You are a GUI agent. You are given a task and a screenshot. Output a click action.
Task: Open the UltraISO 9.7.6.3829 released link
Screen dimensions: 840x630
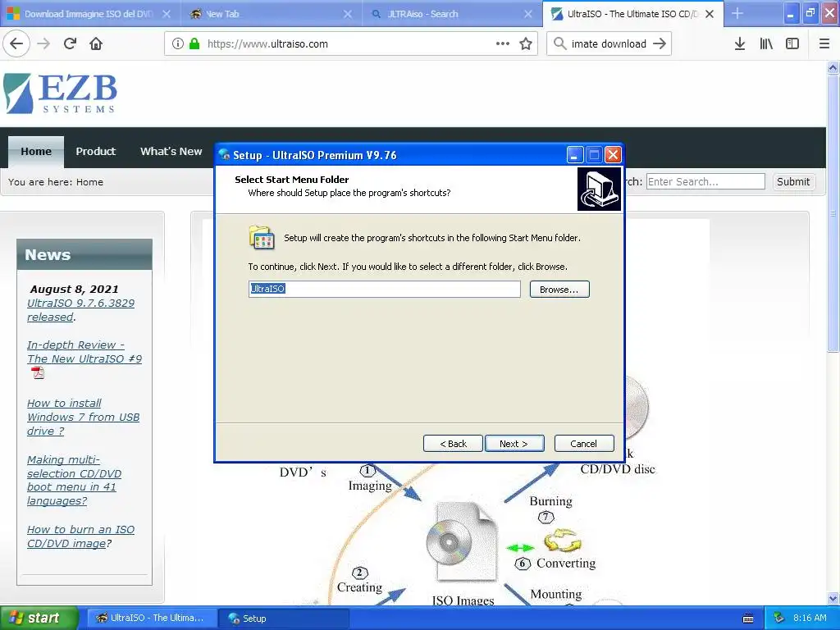(81, 310)
